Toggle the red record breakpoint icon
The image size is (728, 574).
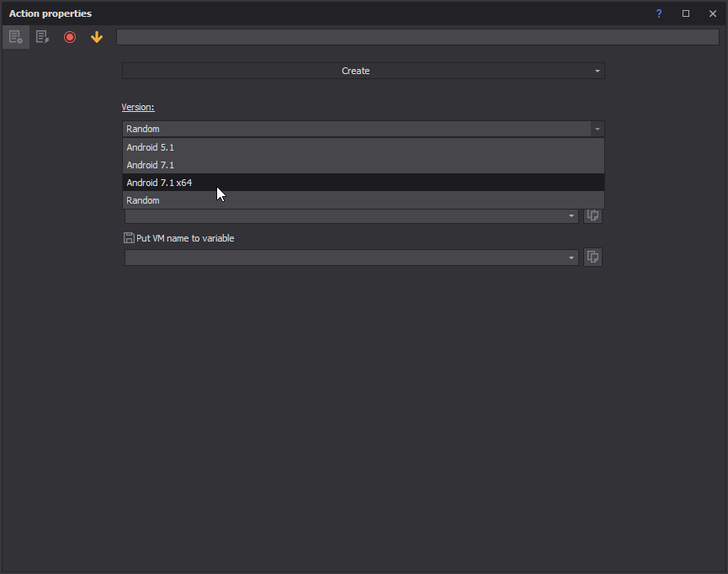70,37
